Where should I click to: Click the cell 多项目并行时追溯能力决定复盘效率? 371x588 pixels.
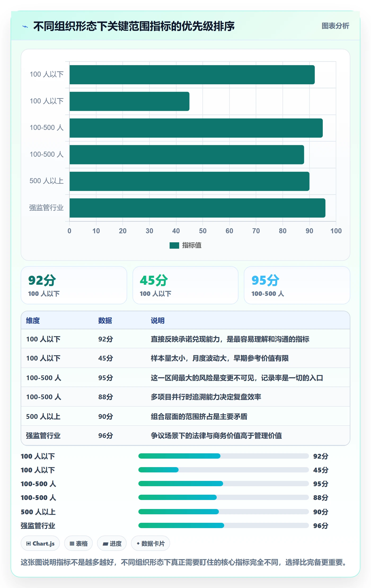[206, 397]
